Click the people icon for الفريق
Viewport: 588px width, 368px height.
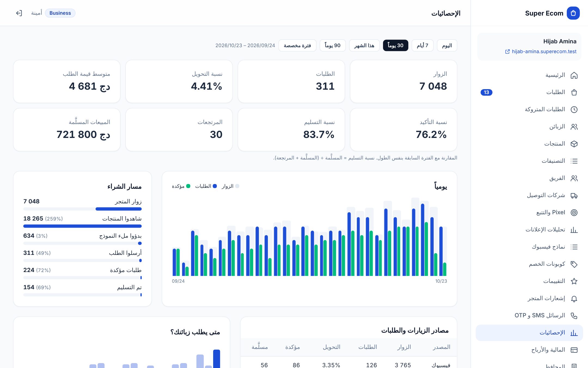[x=574, y=178]
